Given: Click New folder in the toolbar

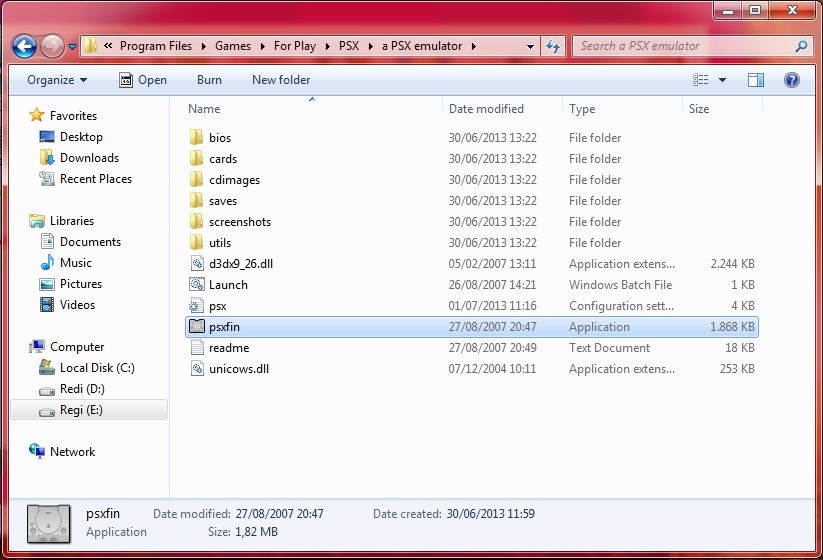Looking at the screenshot, I should (281, 80).
